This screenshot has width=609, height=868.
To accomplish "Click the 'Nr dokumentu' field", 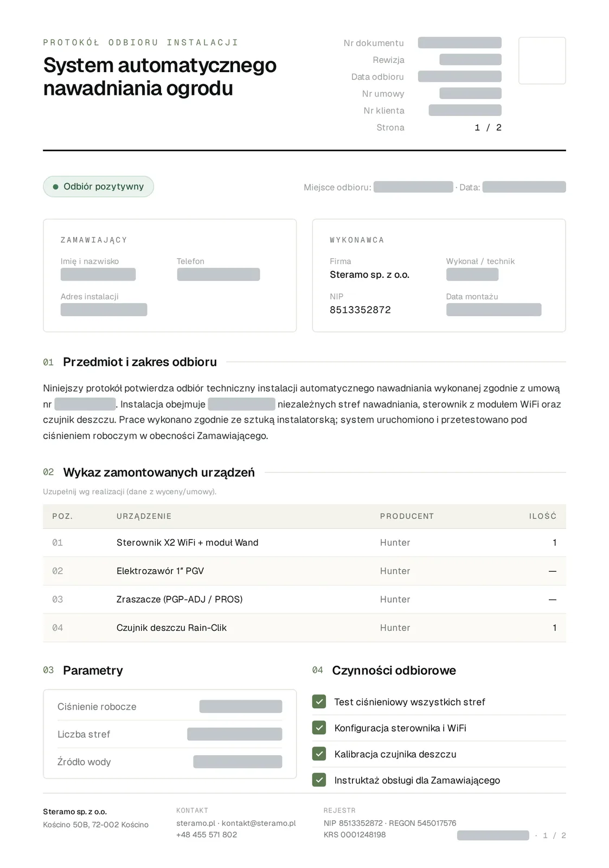I will point(459,43).
